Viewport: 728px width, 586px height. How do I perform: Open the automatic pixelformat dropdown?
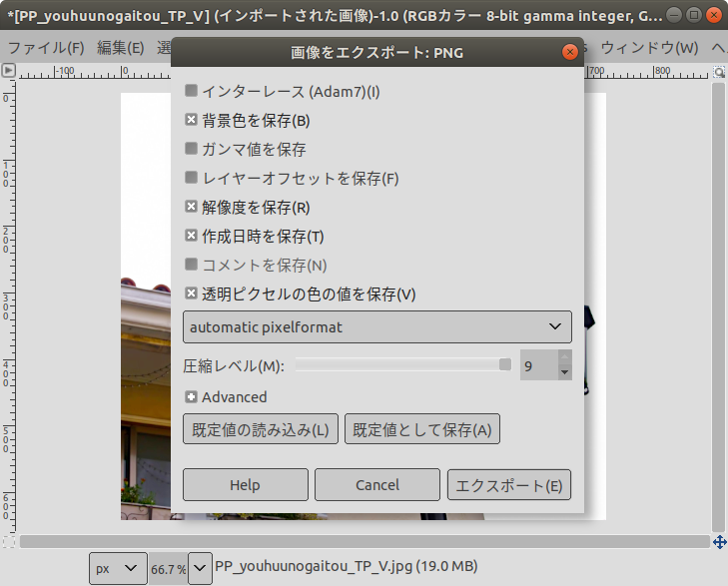coord(377,327)
